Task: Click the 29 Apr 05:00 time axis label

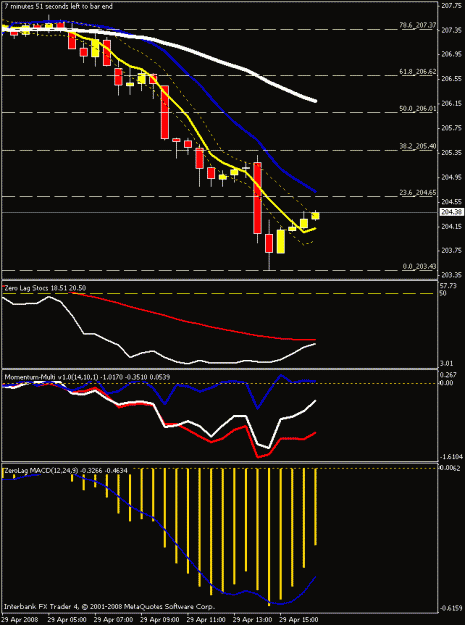Action: [x=66, y=620]
